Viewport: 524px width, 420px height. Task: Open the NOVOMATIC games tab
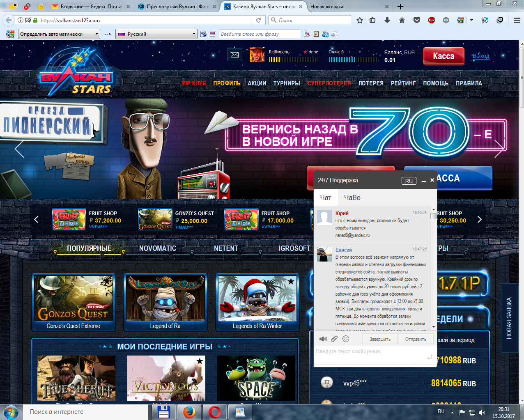coord(158,248)
